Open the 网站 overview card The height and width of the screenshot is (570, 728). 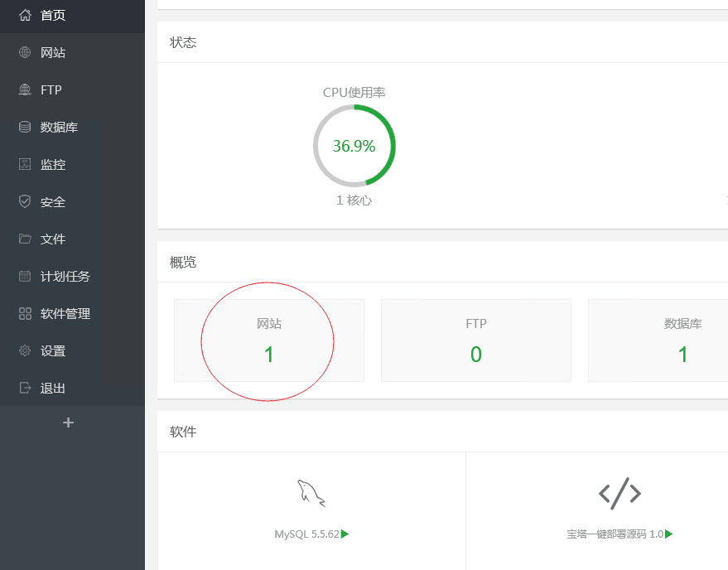point(269,341)
